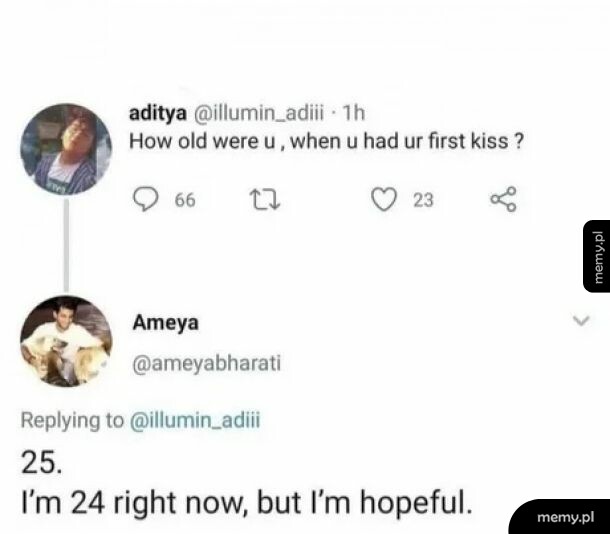Click the 23 likes count

[x=423, y=200]
